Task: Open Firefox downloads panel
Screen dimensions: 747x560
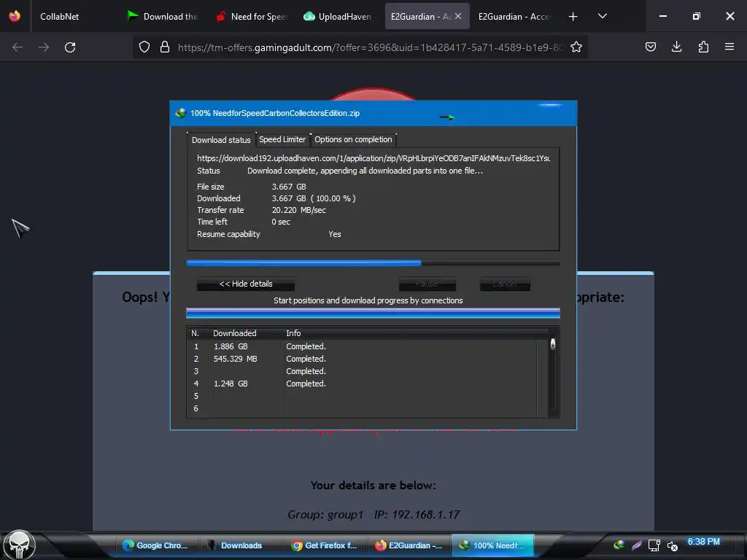Action: (677, 47)
